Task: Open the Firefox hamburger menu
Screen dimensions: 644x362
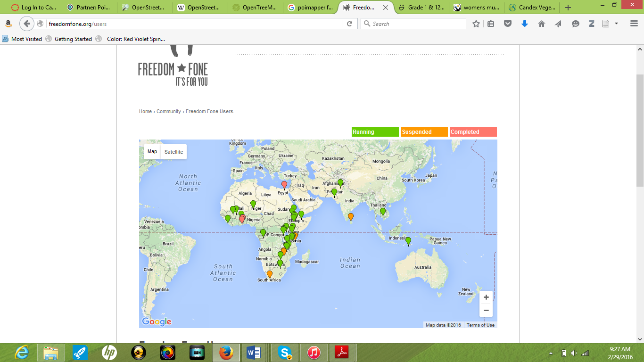Action: [634, 24]
